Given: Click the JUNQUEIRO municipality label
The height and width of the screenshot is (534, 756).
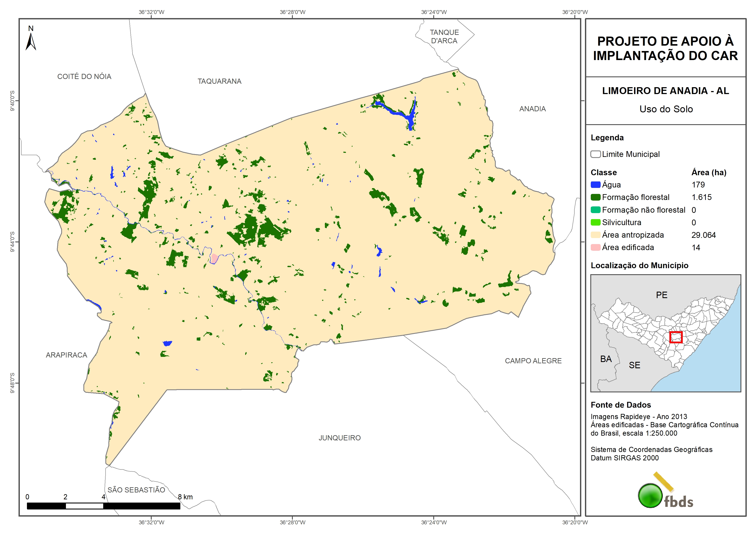Looking at the screenshot, I should (x=340, y=438).
